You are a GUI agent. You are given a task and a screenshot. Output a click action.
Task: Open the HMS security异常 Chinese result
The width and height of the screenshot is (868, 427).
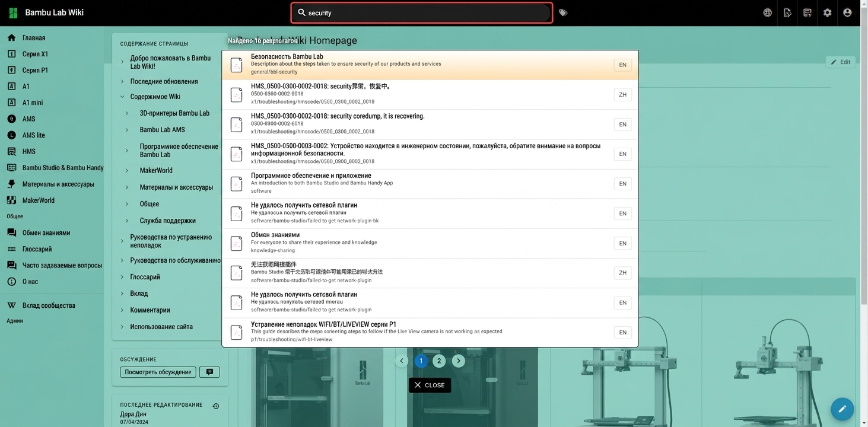(x=430, y=94)
